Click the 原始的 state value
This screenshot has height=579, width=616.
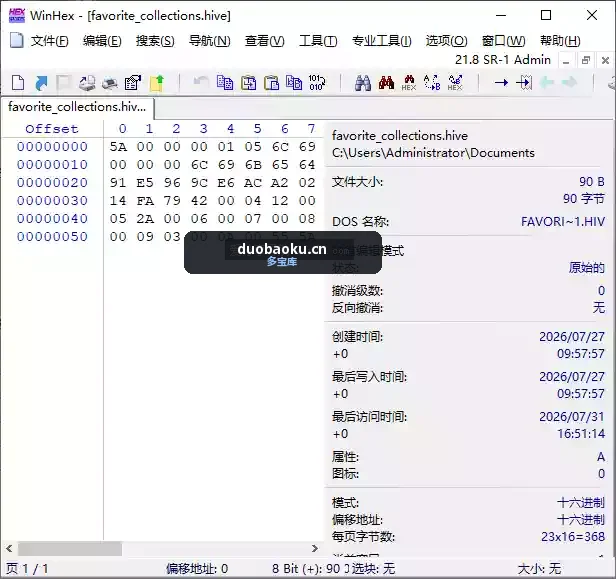click(x=587, y=268)
